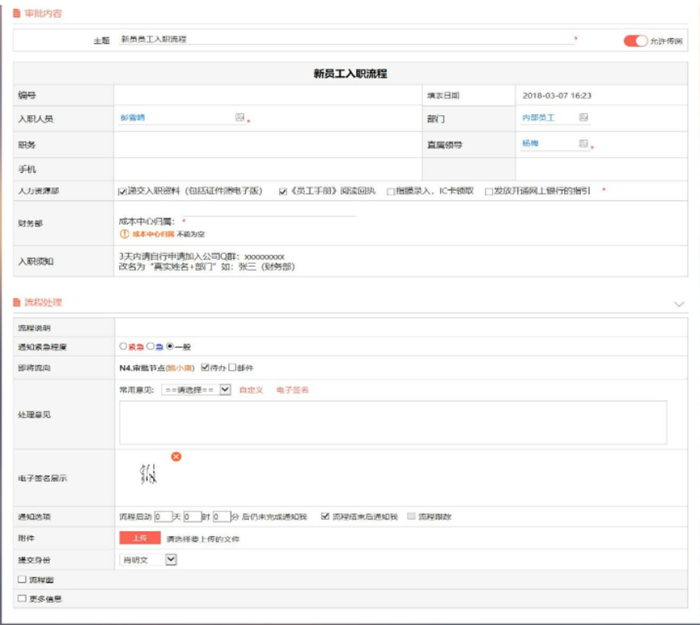Enable the 邮件 notification checkbox
Screen dimensions: 700x625
click(x=233, y=368)
